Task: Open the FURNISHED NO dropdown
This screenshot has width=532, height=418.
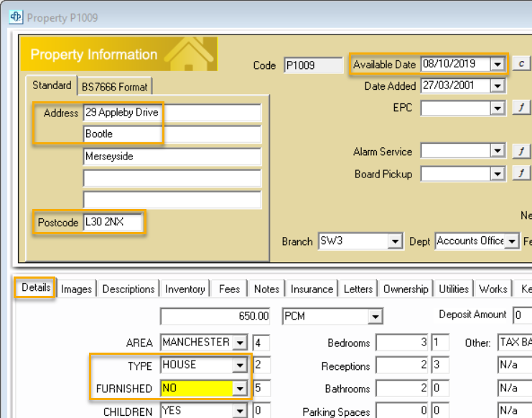Action: pyautogui.click(x=240, y=388)
